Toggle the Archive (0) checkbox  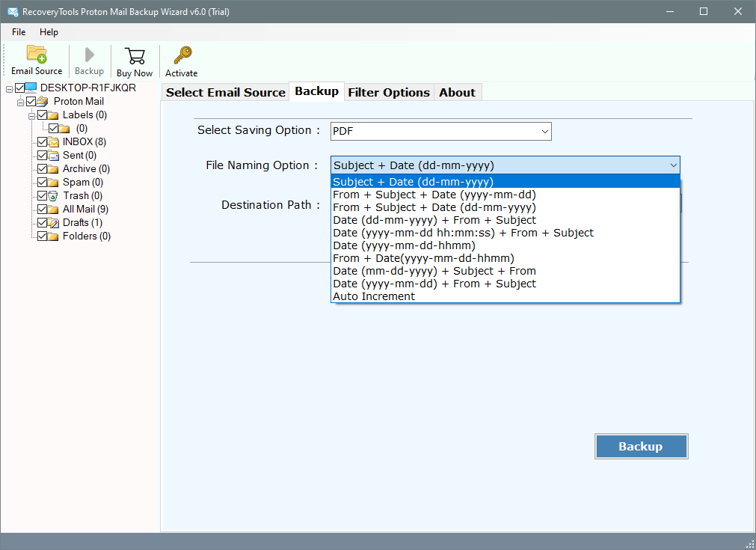43,169
